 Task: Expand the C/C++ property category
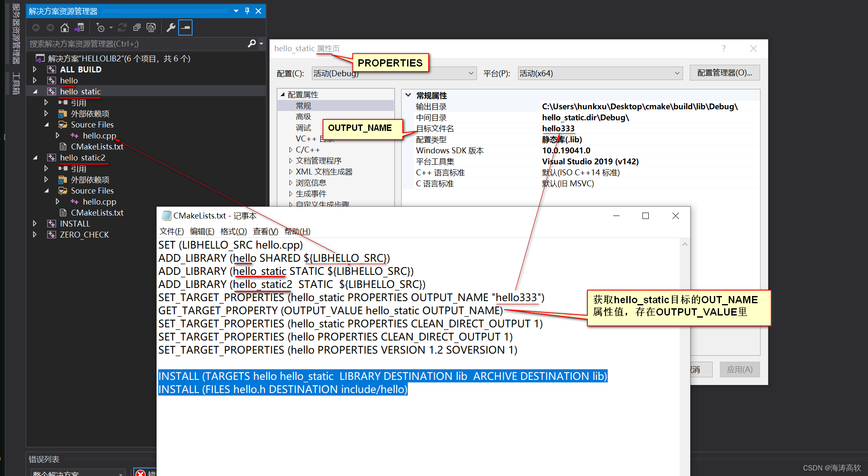click(291, 150)
